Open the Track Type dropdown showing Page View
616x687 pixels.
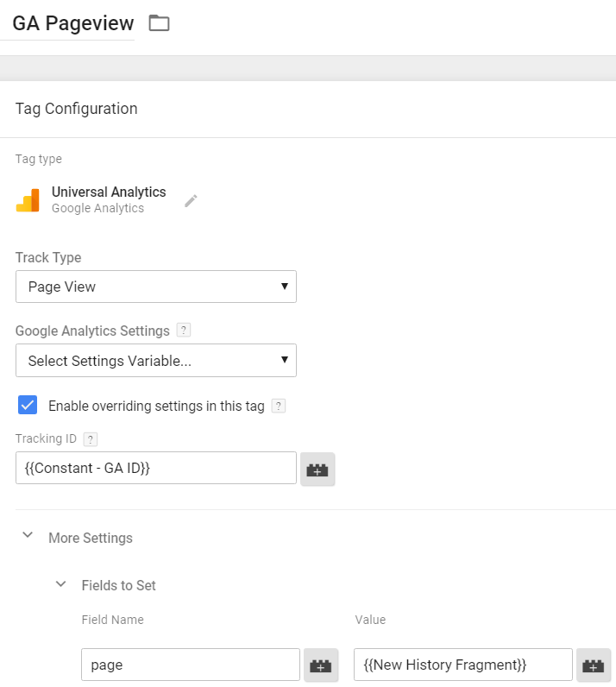pos(156,287)
